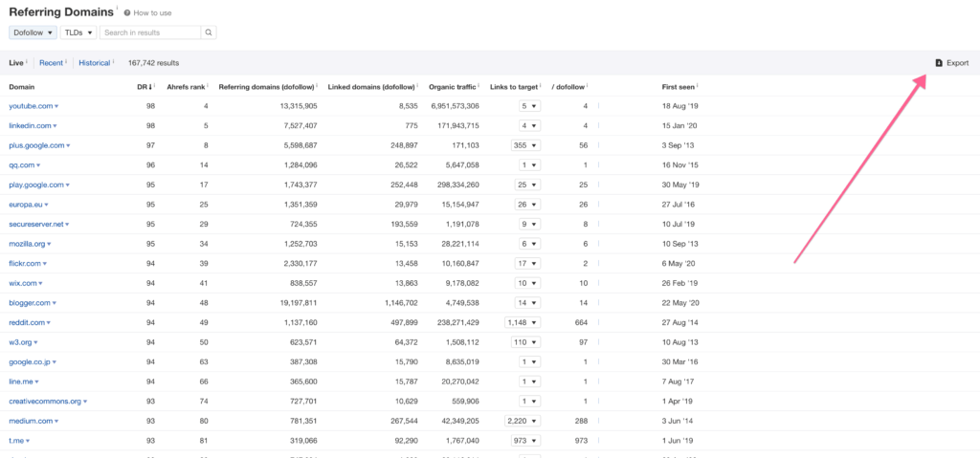Open the medium.com domain link
980x458 pixels.
click(30, 421)
